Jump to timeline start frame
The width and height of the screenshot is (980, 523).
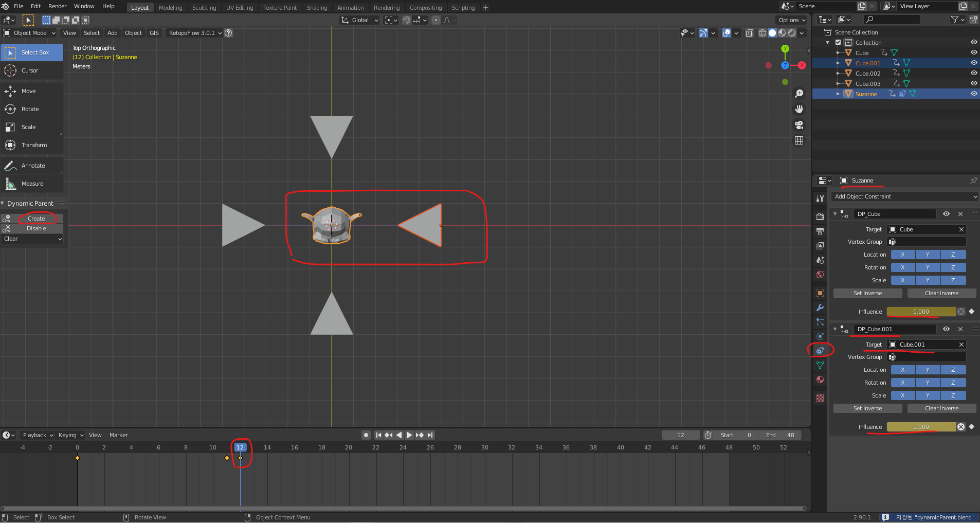click(x=378, y=435)
